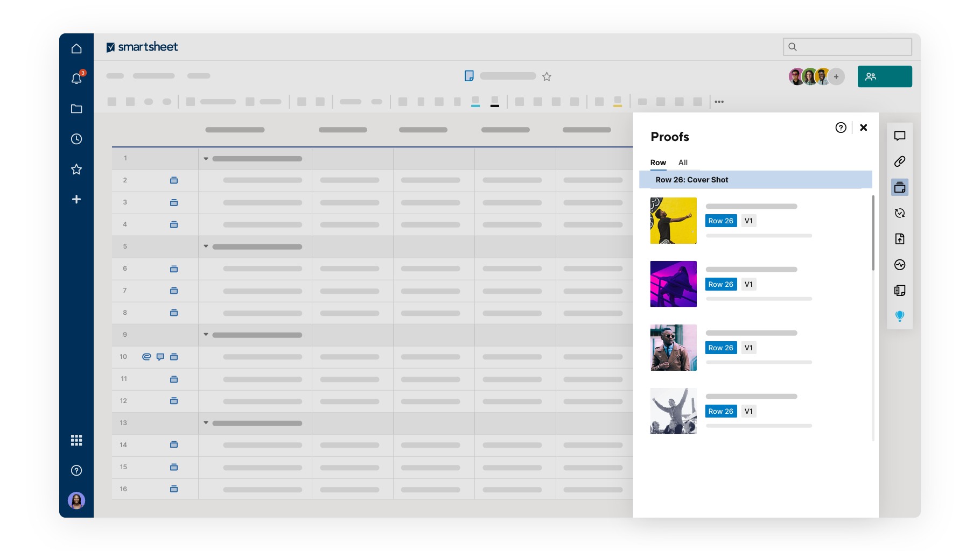The image size is (980, 551).
Task: Open the Update Requests panel
Action: click(x=900, y=213)
